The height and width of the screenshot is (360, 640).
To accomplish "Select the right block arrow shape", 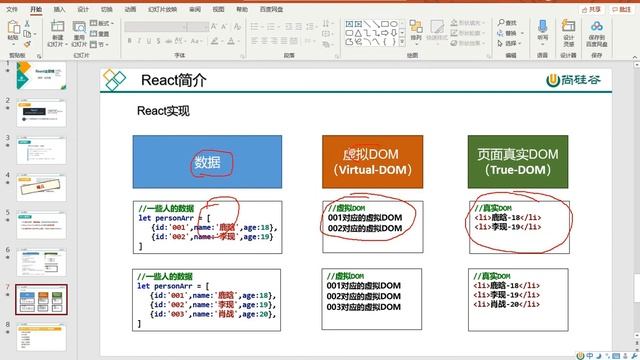I will pos(385,33).
